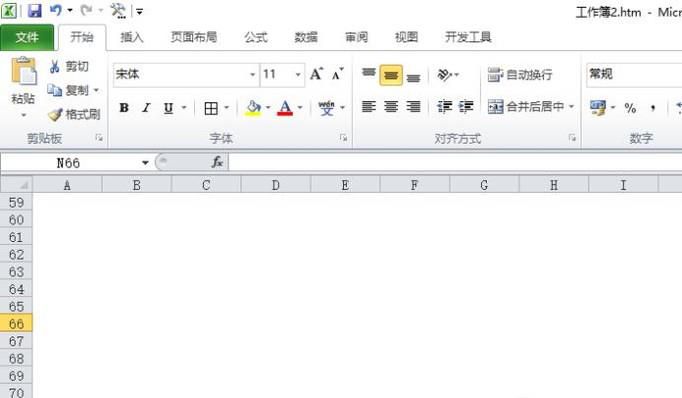Customize quick access toolbar dropdown

(x=140, y=11)
